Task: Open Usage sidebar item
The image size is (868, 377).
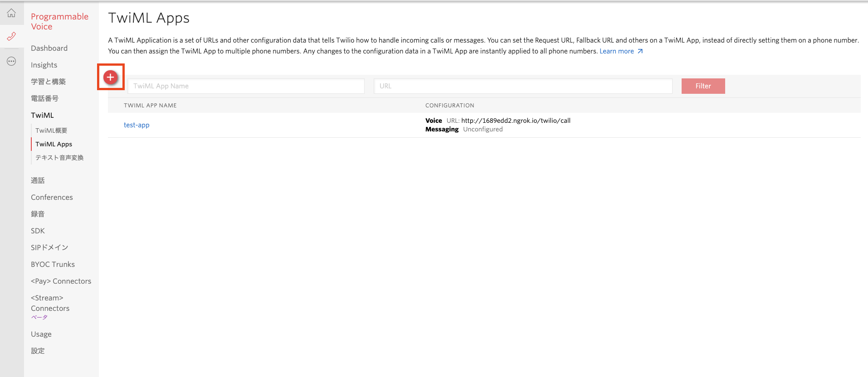Action: (x=41, y=334)
